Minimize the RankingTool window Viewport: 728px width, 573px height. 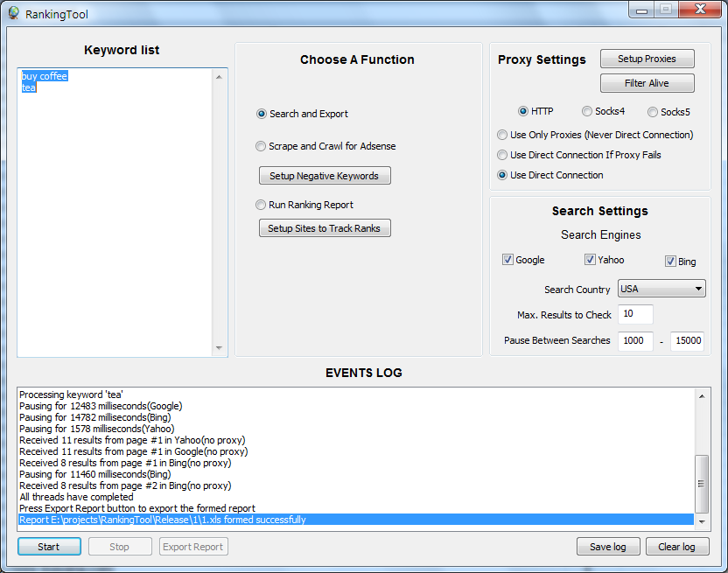point(642,10)
